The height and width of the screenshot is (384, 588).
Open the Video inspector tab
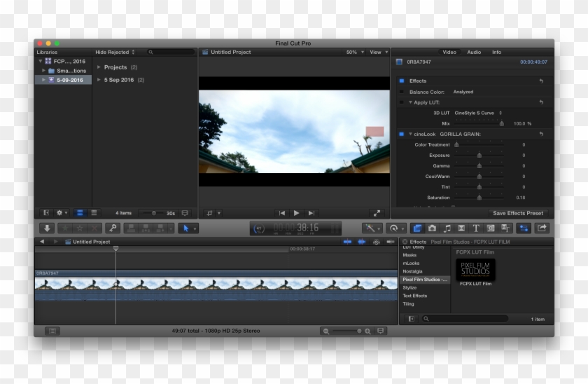coord(449,52)
